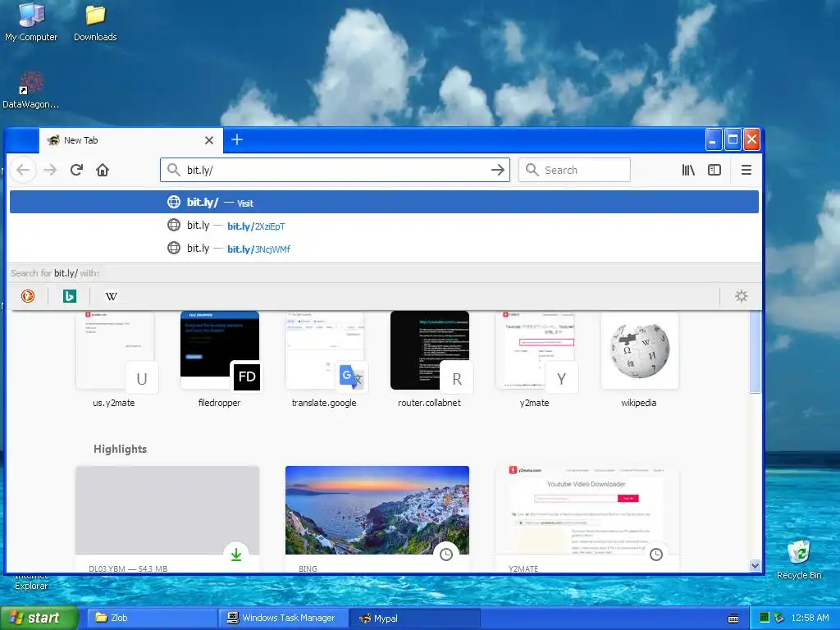Open the y2mate top site tile
Screen dimensions: 840x630
(534, 359)
